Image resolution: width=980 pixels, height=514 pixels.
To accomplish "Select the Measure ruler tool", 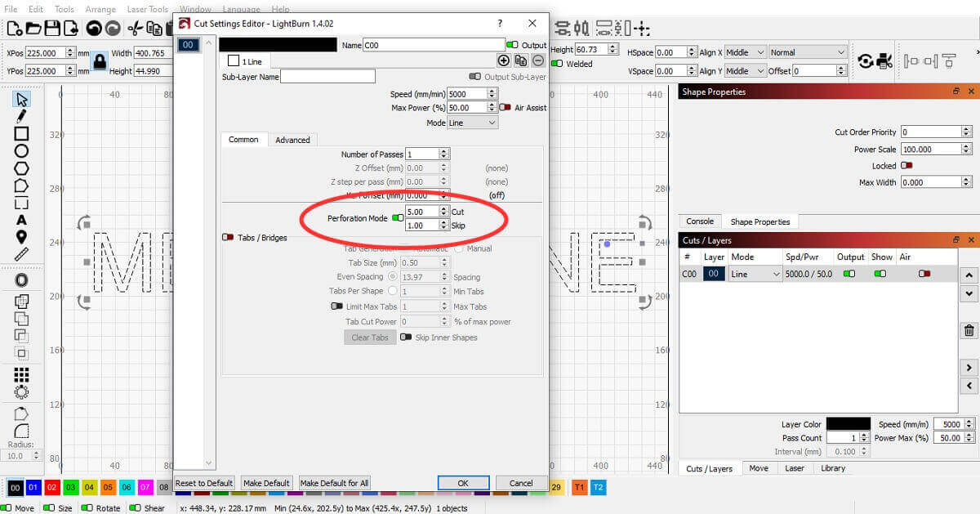I will [x=21, y=254].
